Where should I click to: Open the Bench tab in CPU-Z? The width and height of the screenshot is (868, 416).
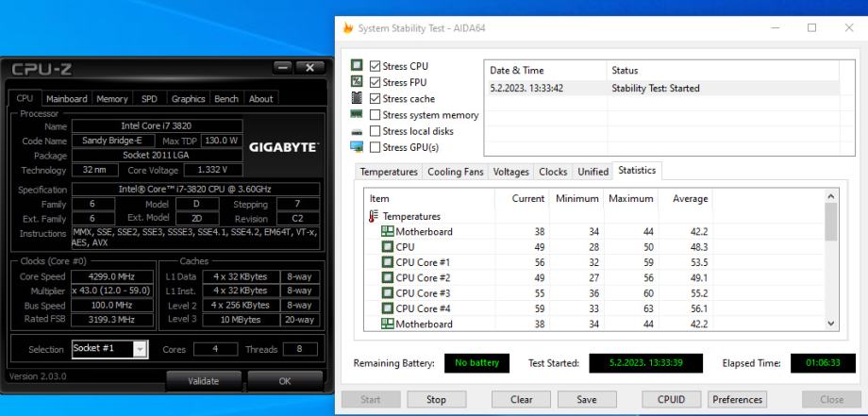tap(226, 99)
